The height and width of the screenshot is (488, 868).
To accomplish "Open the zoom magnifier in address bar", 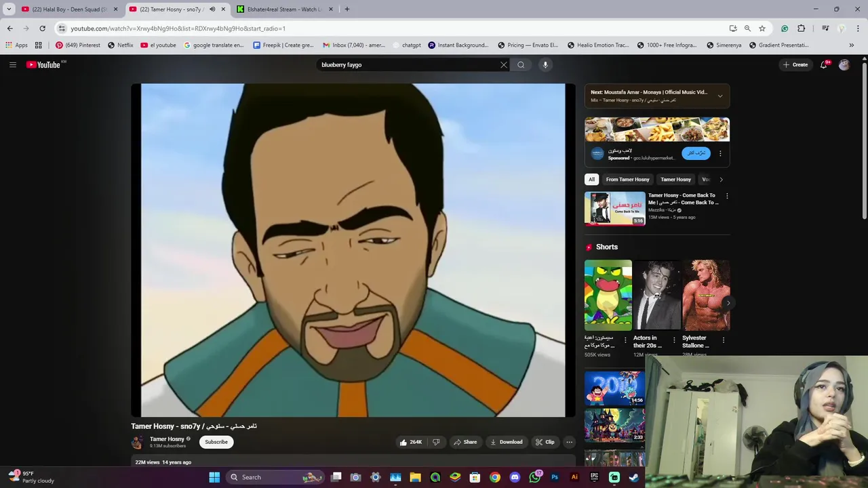I will pos(747,28).
